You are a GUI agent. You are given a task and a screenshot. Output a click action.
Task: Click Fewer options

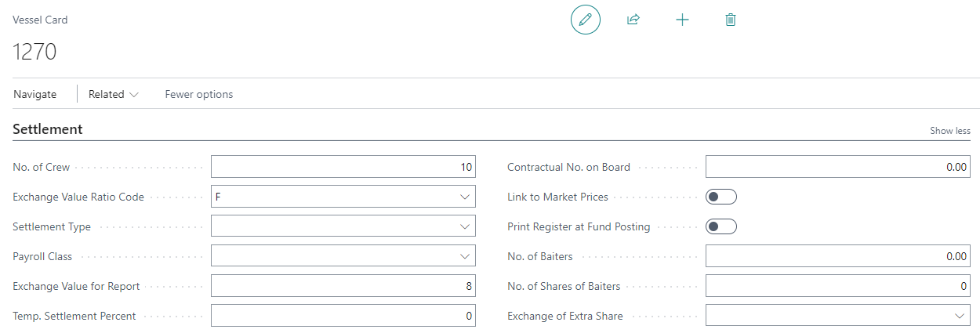pos(198,94)
